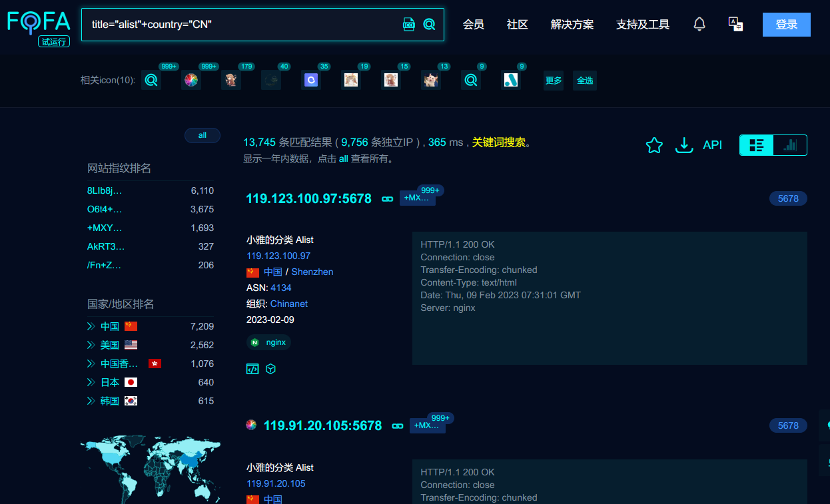The image size is (830, 504).
Task: Click the nginx product tag
Action: [269, 342]
